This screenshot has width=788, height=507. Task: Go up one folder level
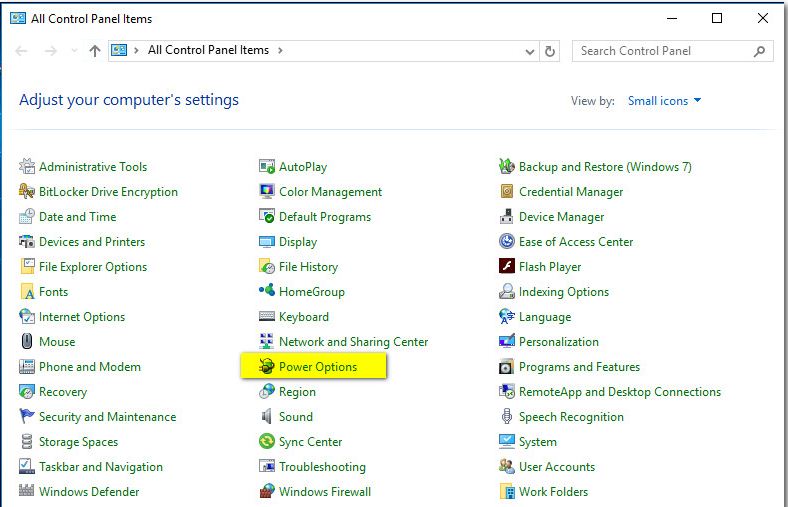94,51
